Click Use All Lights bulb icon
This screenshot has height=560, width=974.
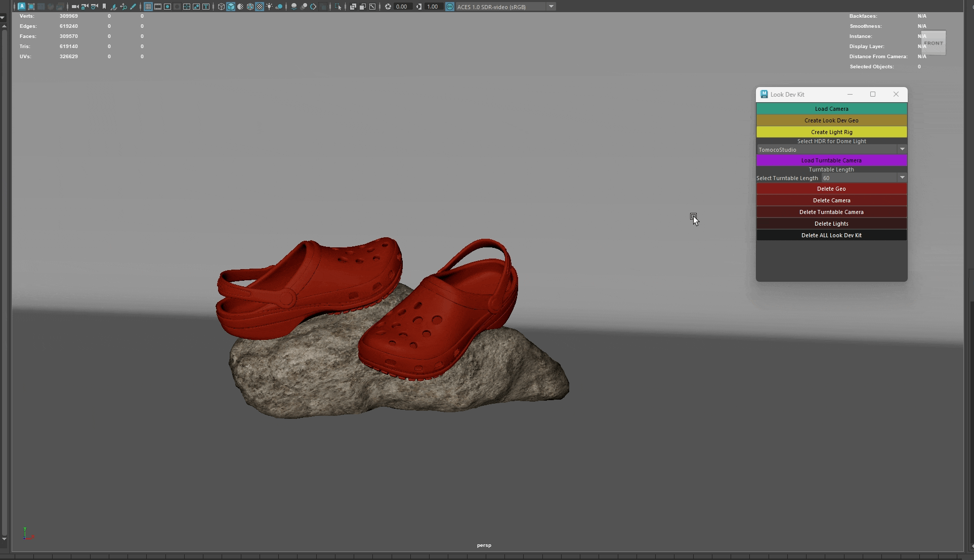[x=270, y=7]
